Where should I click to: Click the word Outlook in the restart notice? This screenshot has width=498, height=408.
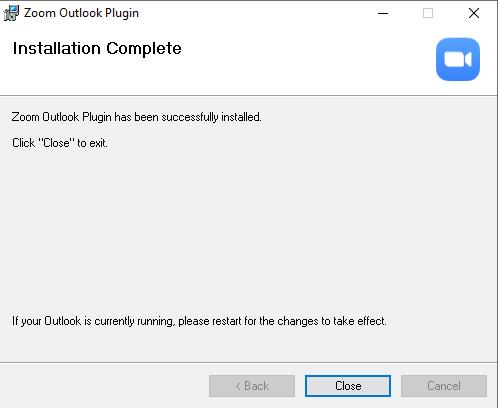click(x=63, y=321)
